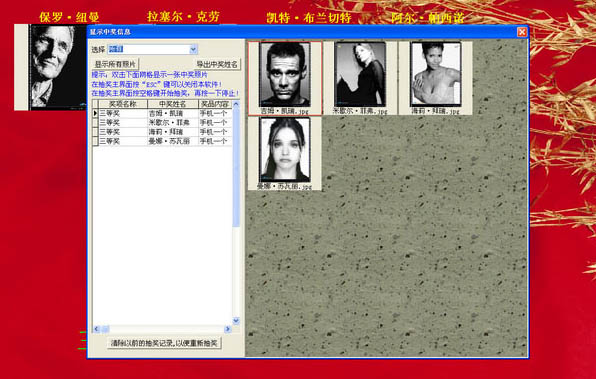The height and width of the screenshot is (379, 596).
Task: Click the grid's horizontal scrollbar thumb
Action: 105,329
